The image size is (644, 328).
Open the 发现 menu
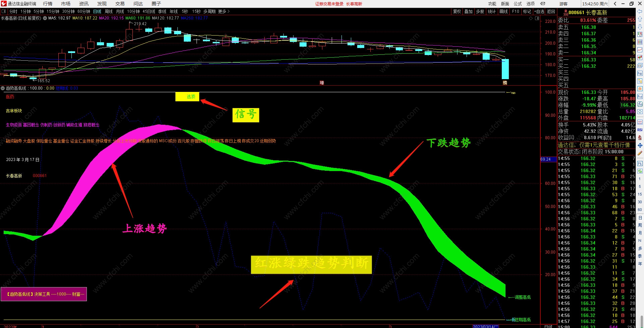[x=102, y=4]
